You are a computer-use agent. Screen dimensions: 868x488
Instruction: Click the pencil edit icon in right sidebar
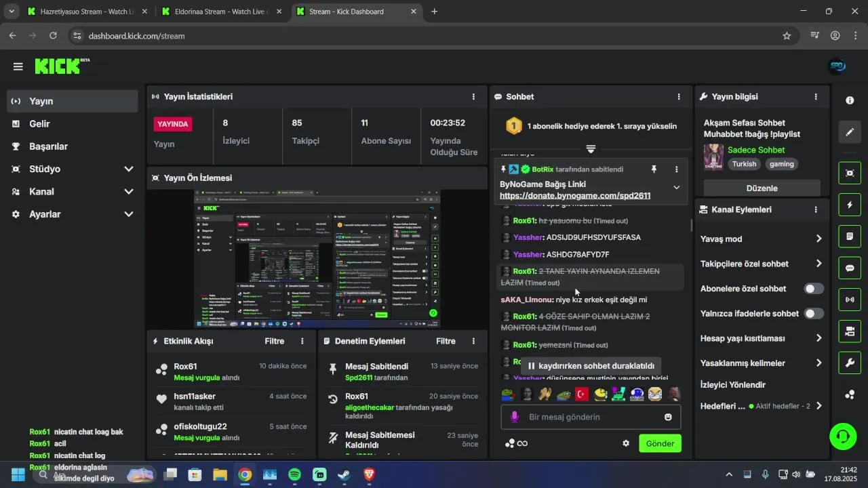tap(850, 132)
